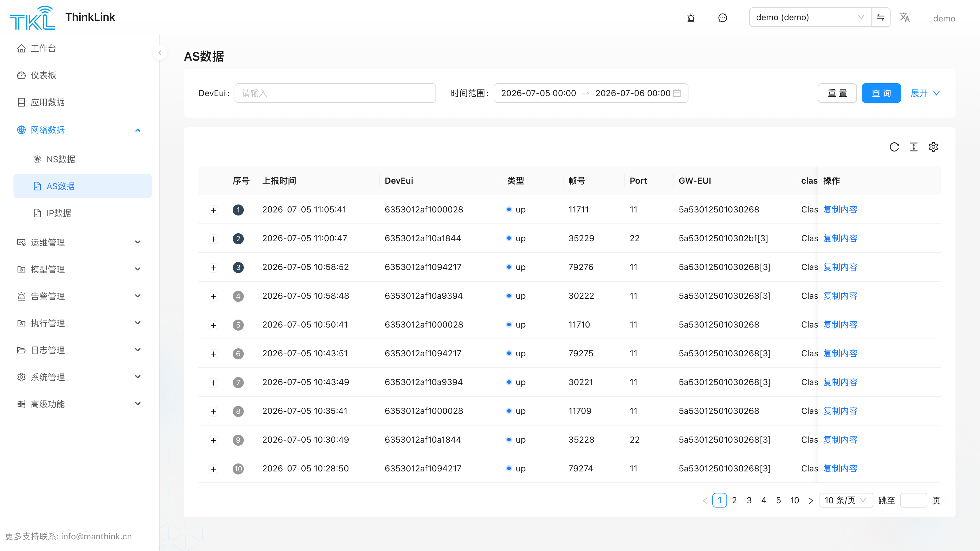Screen dimensions: 980x551
Task: Expand the 告警管理 menu group
Action: tap(138, 296)
